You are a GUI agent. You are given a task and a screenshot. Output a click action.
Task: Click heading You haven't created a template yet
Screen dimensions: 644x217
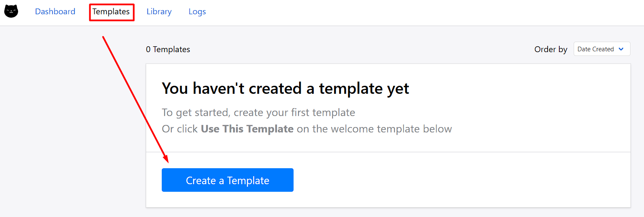coord(286,89)
